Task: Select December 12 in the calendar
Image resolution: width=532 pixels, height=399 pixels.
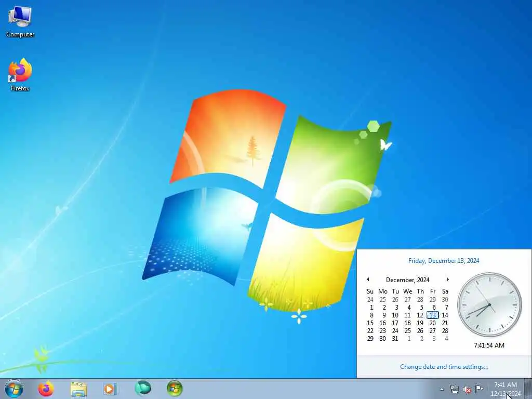Action: coord(420,315)
